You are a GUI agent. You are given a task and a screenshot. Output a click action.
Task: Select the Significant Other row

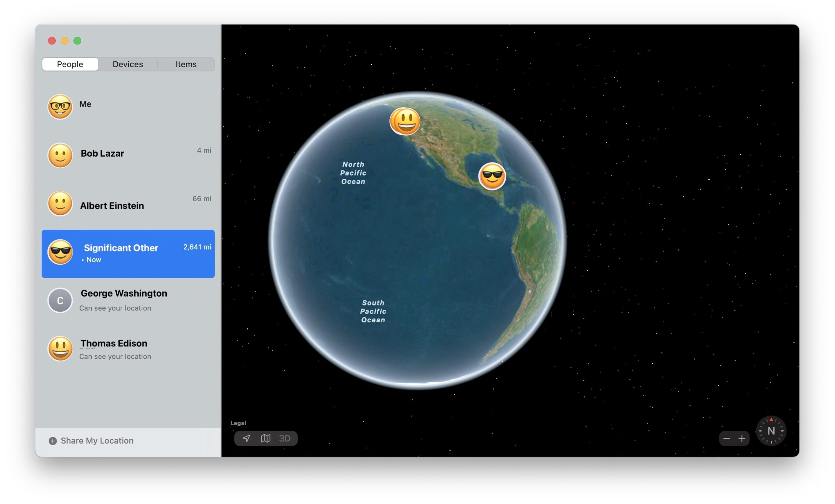tap(128, 253)
